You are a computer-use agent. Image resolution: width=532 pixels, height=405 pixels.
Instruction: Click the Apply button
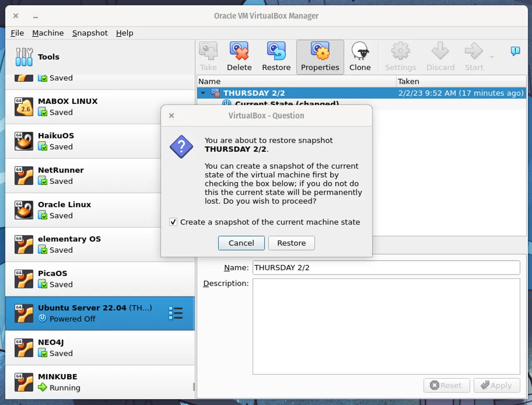pyautogui.click(x=497, y=385)
